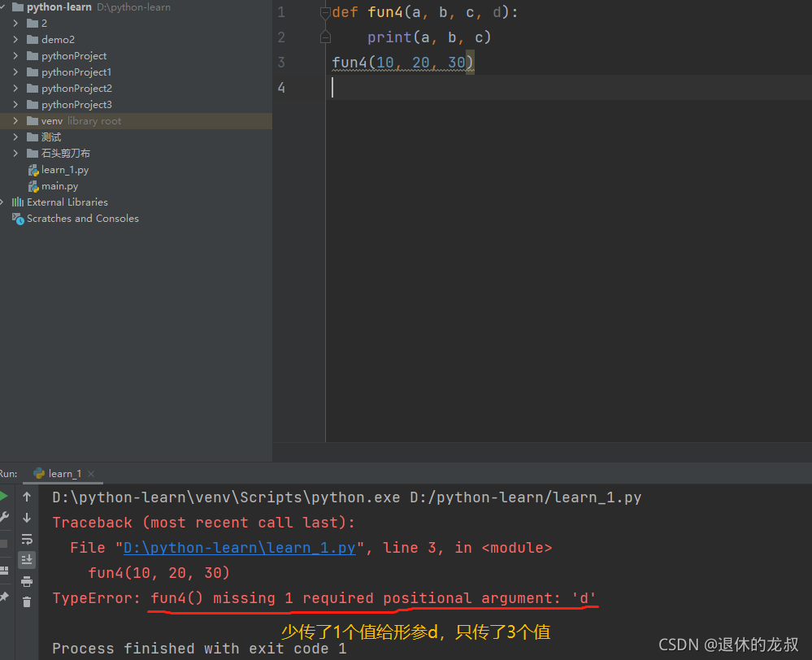
Task: Click the External Libraries bars icon
Action: (x=18, y=202)
